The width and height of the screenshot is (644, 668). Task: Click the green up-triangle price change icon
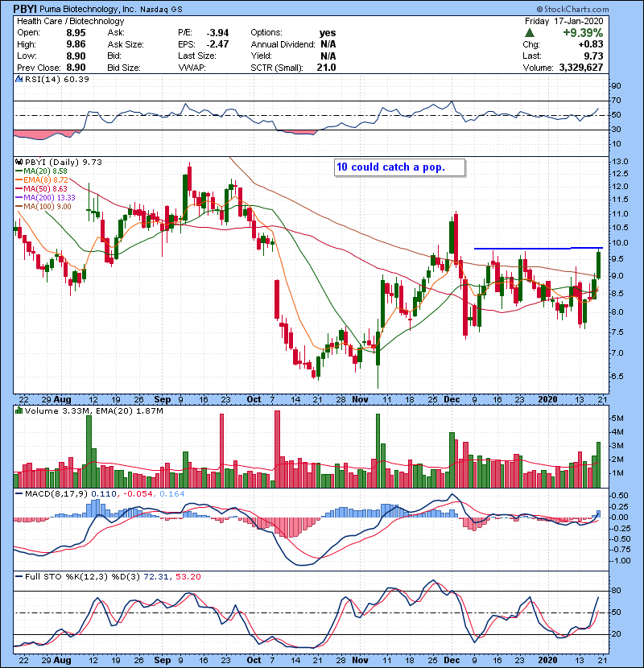(530, 33)
